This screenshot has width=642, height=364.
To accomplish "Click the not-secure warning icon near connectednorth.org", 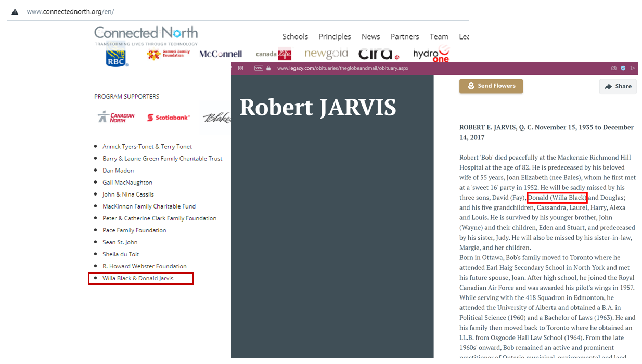I will (x=15, y=11).
